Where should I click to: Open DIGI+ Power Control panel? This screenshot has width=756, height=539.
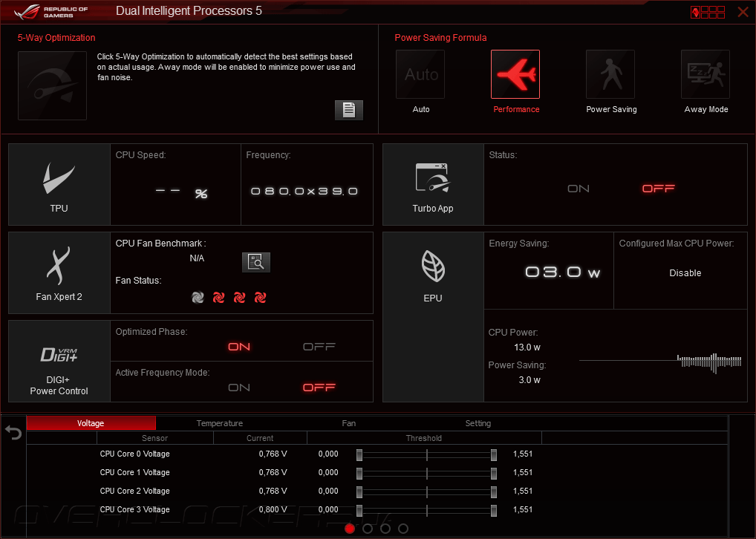pyautogui.click(x=59, y=361)
